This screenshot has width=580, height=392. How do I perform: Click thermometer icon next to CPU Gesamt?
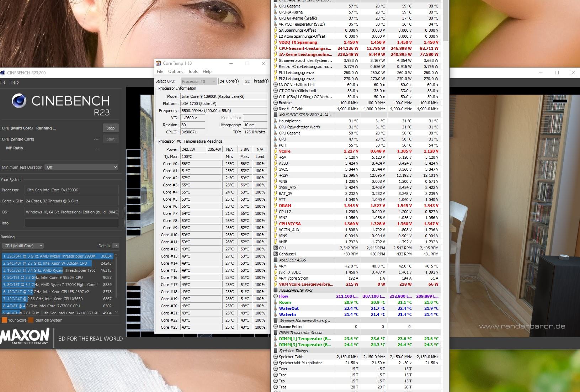tap(275, 6)
